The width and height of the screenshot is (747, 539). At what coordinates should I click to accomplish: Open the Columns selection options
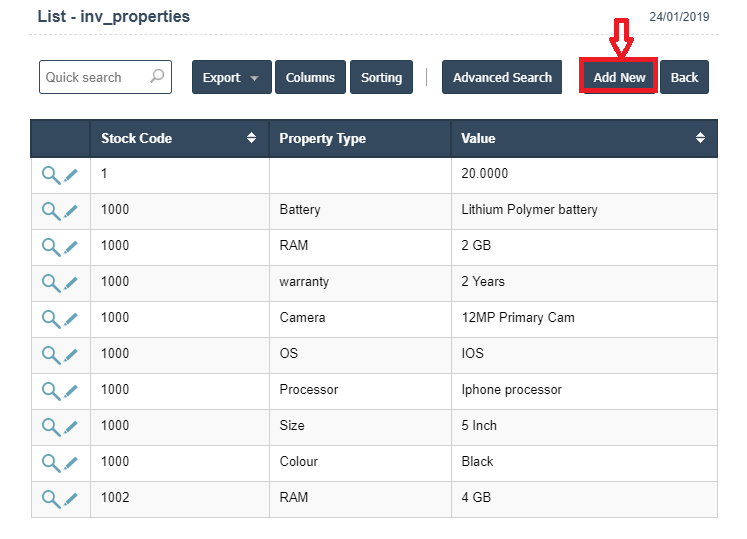310,78
